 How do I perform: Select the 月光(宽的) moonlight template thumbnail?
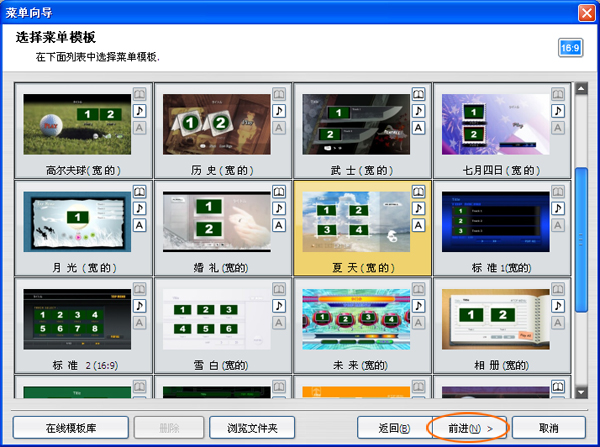point(77,222)
